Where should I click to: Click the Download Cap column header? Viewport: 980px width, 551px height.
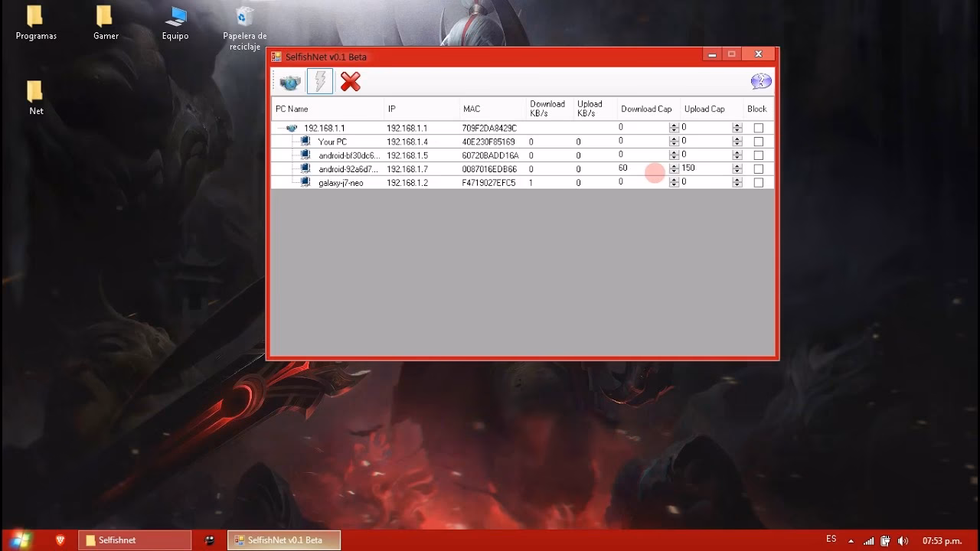tap(648, 109)
